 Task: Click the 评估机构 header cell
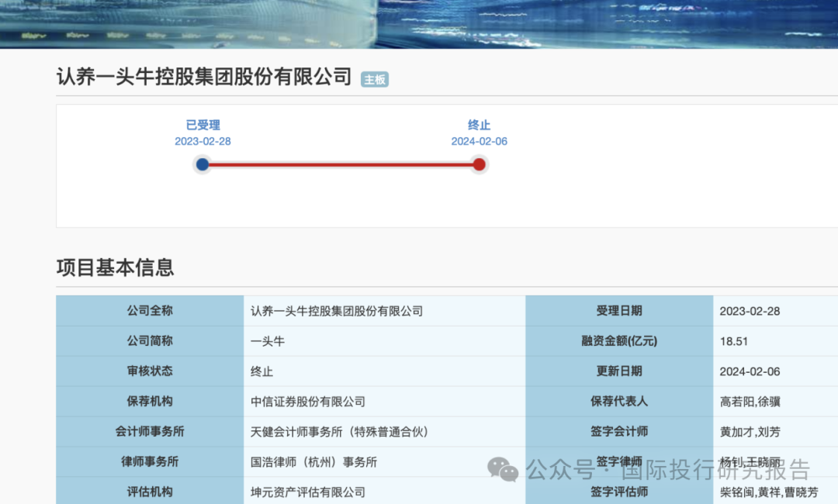[x=150, y=491]
